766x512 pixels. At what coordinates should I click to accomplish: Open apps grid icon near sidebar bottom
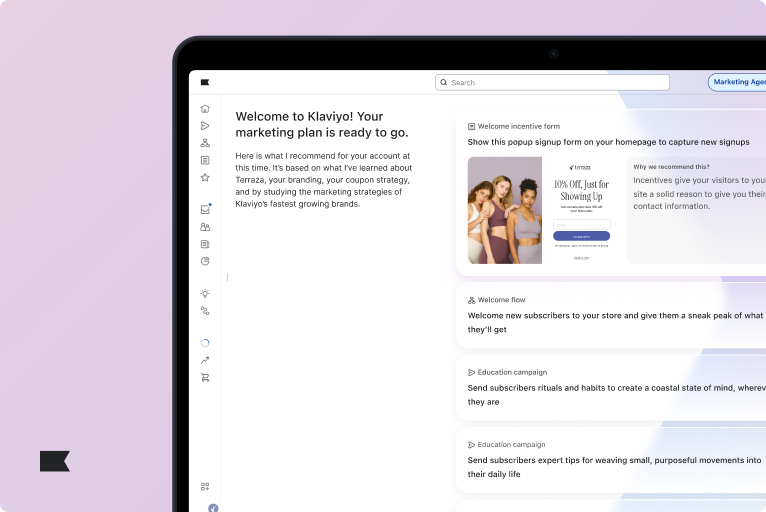pos(205,487)
